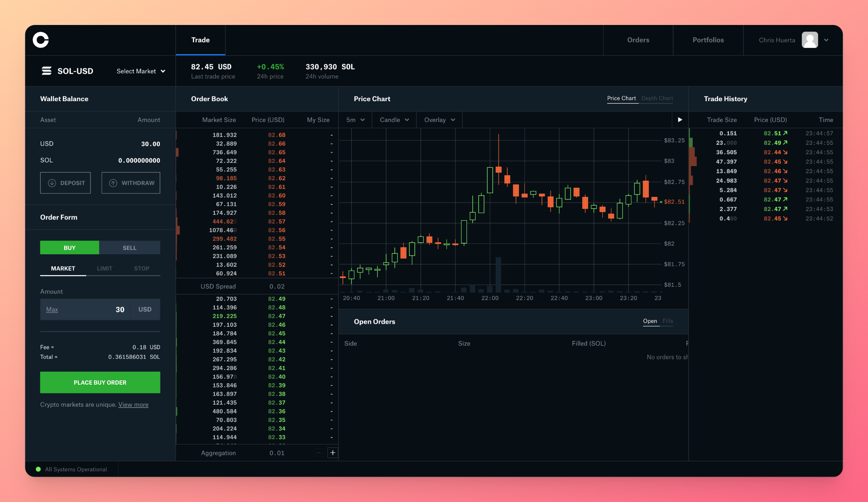Open the Orders tab

click(x=638, y=40)
